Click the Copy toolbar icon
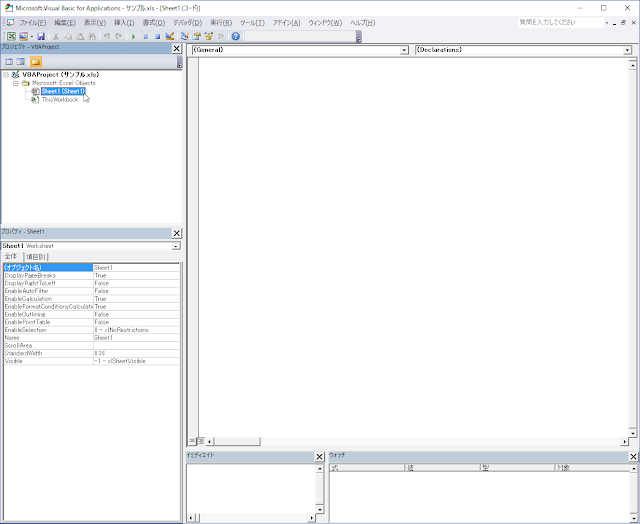Screen dimensions: 640x524 68,36
